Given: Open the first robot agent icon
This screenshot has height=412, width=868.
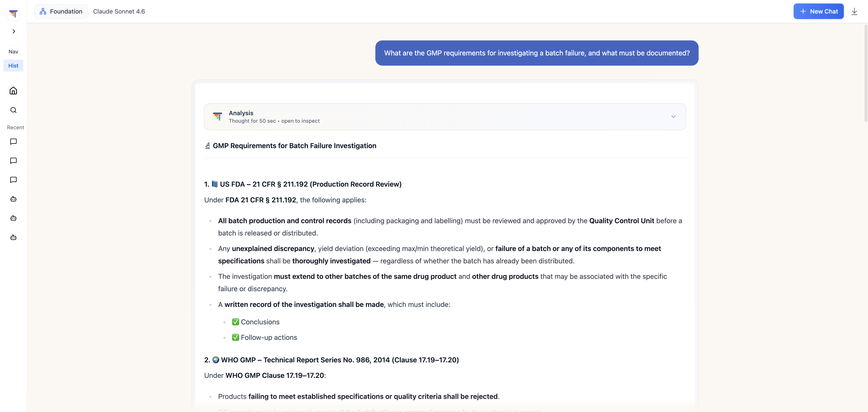Looking at the screenshot, I should [14, 199].
